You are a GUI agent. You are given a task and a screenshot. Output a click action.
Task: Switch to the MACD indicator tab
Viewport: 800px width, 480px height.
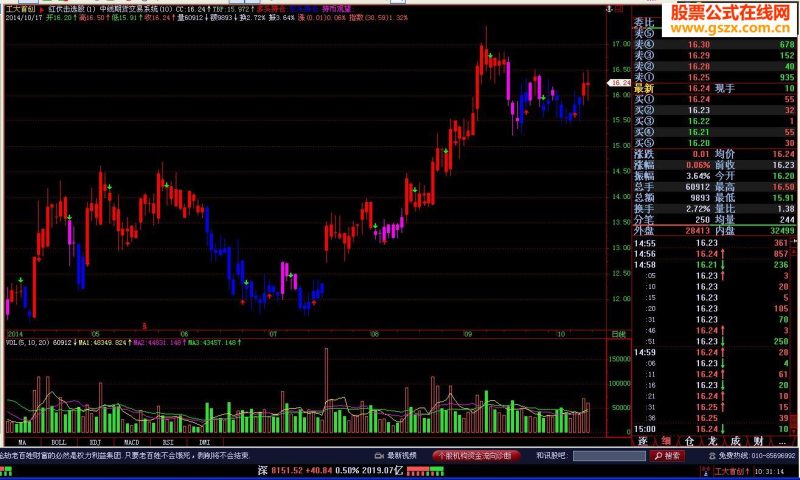click(132, 442)
